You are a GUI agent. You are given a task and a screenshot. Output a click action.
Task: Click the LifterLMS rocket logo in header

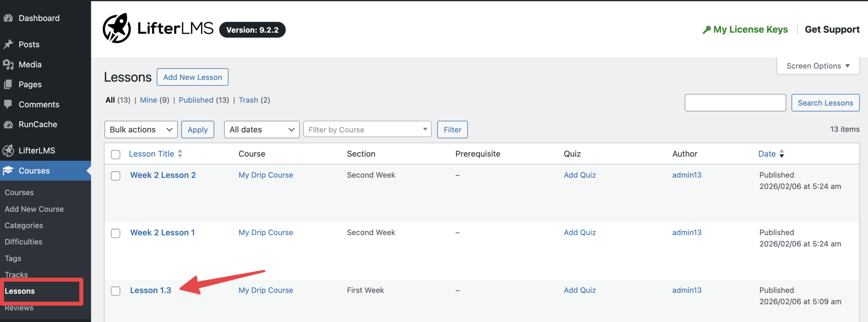(117, 28)
